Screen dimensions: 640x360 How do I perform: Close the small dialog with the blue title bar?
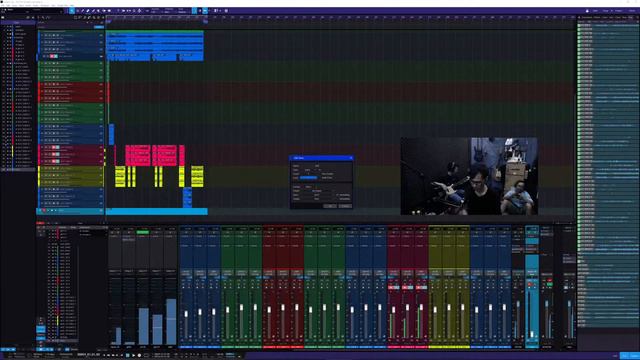pos(351,158)
